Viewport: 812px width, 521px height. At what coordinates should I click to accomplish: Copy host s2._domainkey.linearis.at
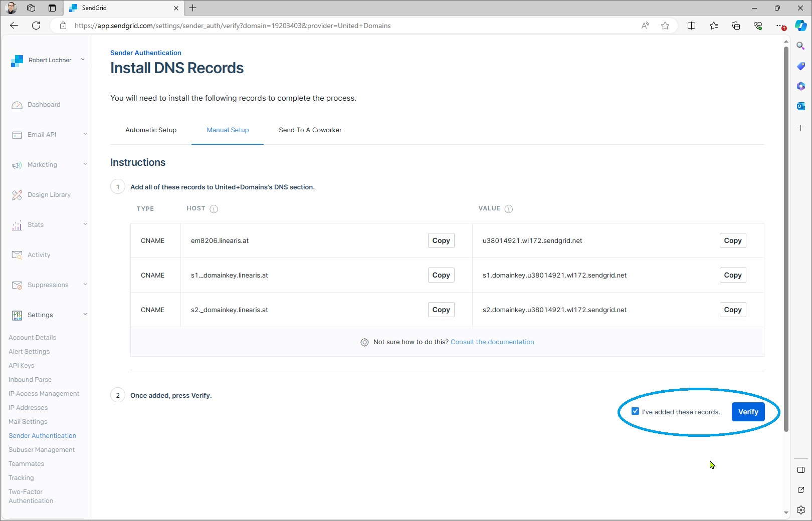(x=441, y=310)
